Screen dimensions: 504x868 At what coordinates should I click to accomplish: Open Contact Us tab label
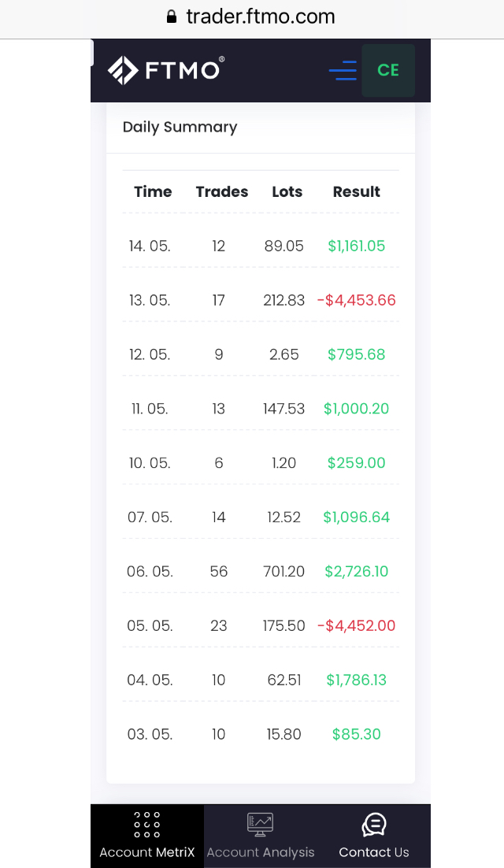[x=374, y=852]
